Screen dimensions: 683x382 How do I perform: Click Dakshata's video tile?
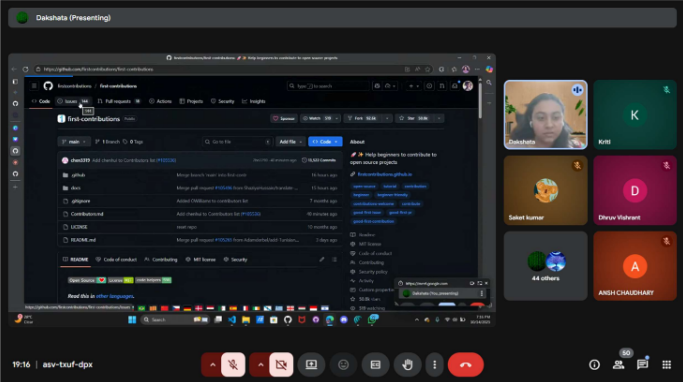click(545, 115)
